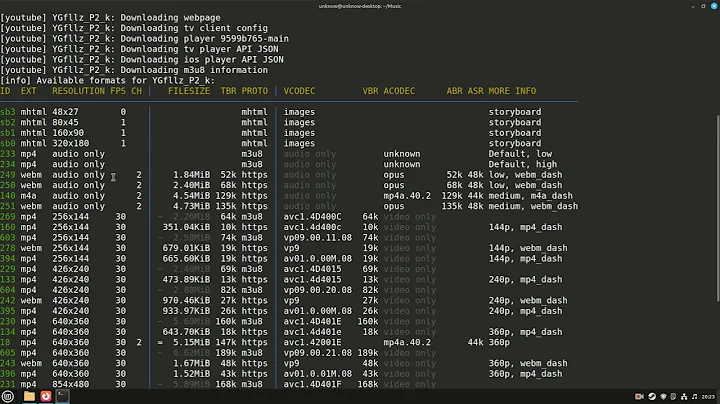
Task: Click the terminal vertical scrollbar
Action: pos(717,209)
